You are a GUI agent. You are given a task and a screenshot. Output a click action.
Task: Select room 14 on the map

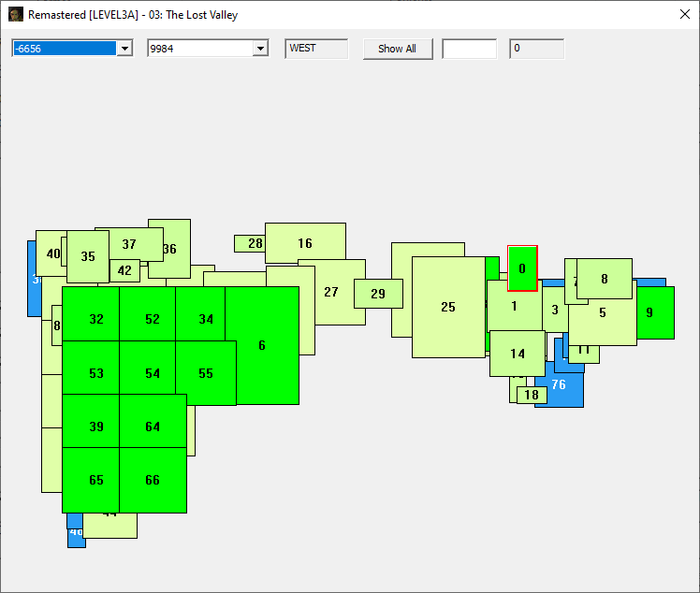click(x=518, y=354)
